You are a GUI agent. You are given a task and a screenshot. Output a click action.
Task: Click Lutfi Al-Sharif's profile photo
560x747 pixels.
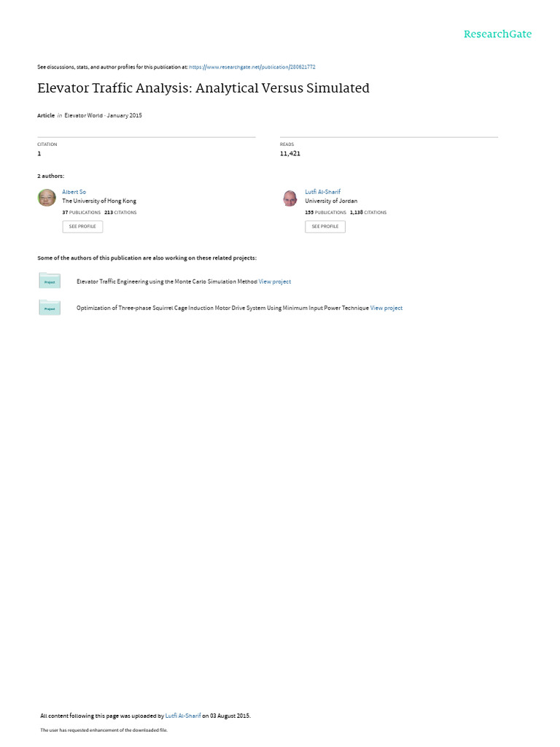pos(289,198)
